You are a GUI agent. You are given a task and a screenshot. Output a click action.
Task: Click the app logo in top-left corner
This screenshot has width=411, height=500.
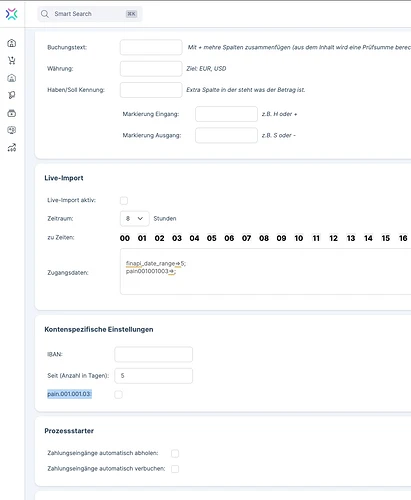coord(12,14)
